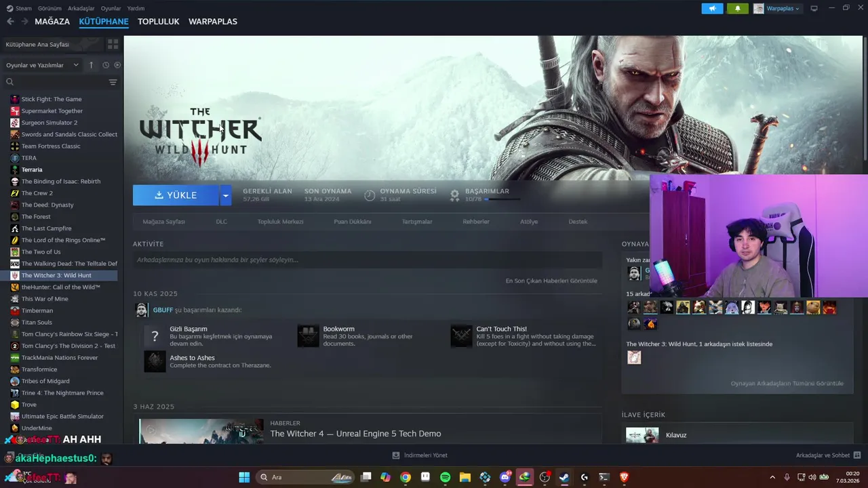Image resolution: width=868 pixels, height=488 pixels.
Task: Click the activity comment input field
Action: 368,260
